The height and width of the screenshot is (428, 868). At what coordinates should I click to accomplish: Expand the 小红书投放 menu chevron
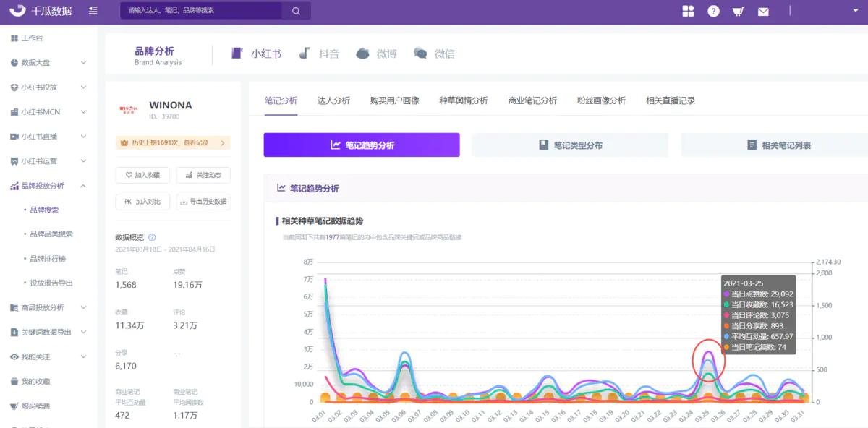pos(83,87)
